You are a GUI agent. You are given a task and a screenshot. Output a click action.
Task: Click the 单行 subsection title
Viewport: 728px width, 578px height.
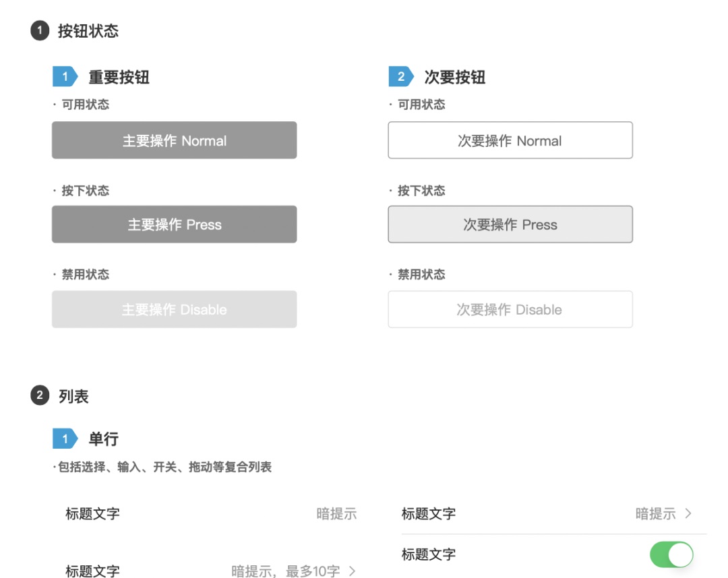(104, 439)
